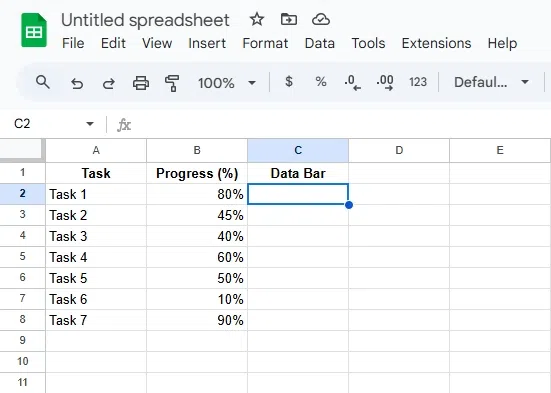Click the move to folder icon
Viewport: 551px width, 393px height.
point(289,19)
